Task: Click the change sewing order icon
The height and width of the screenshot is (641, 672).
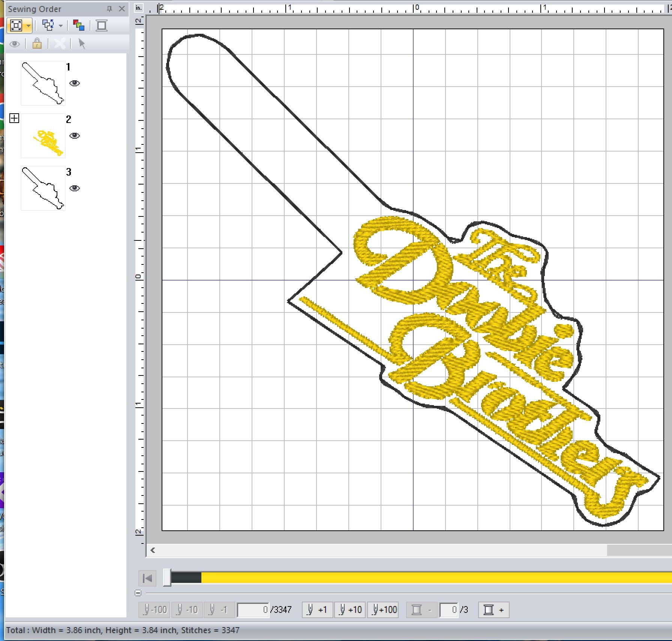Action: [48, 26]
